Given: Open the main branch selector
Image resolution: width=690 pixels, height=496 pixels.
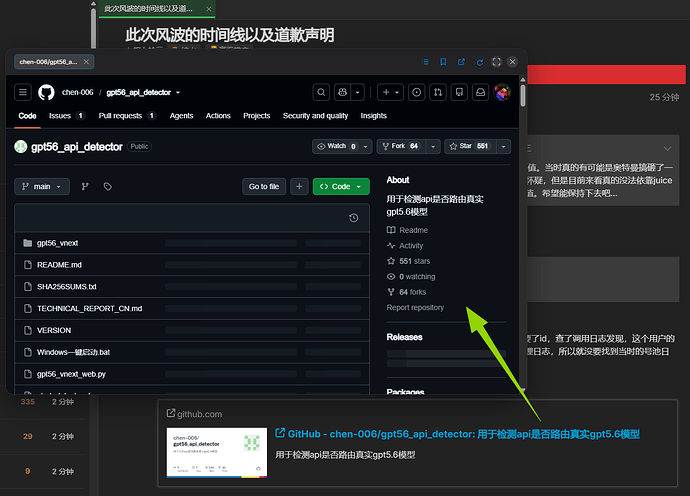Looking at the screenshot, I should click(42, 187).
